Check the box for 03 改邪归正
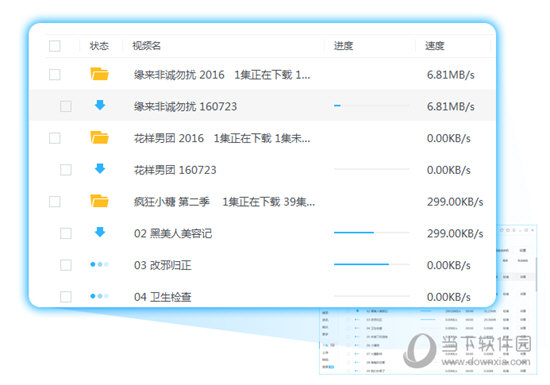550x385 pixels. click(x=66, y=265)
